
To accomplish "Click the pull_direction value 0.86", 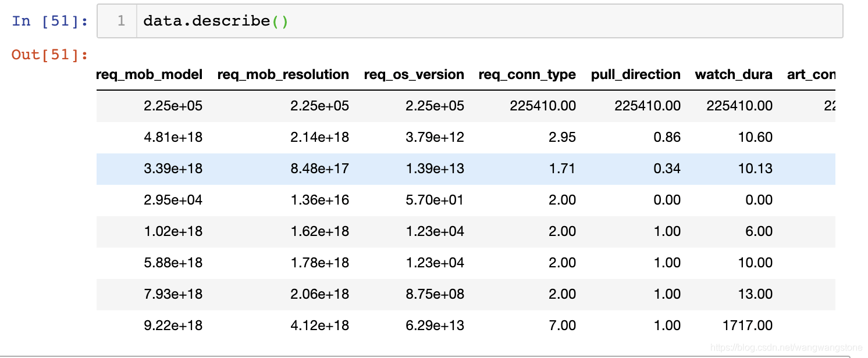I will click(667, 137).
